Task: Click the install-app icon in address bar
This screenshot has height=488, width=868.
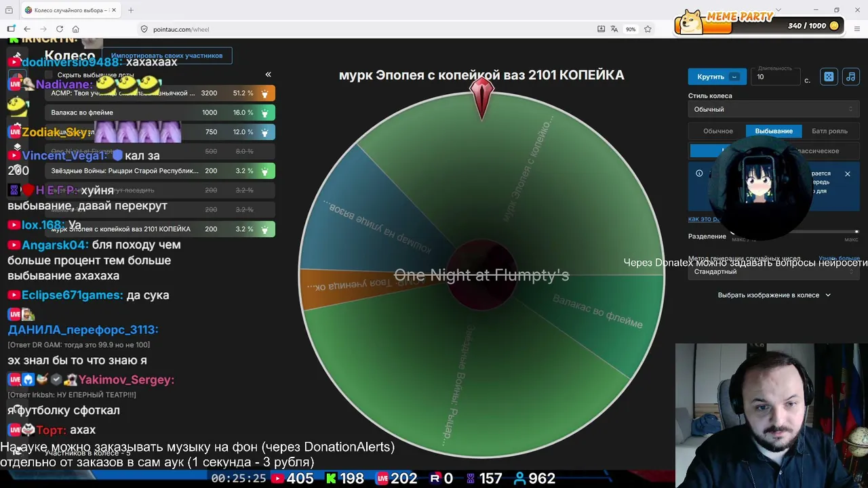Action: tap(601, 29)
